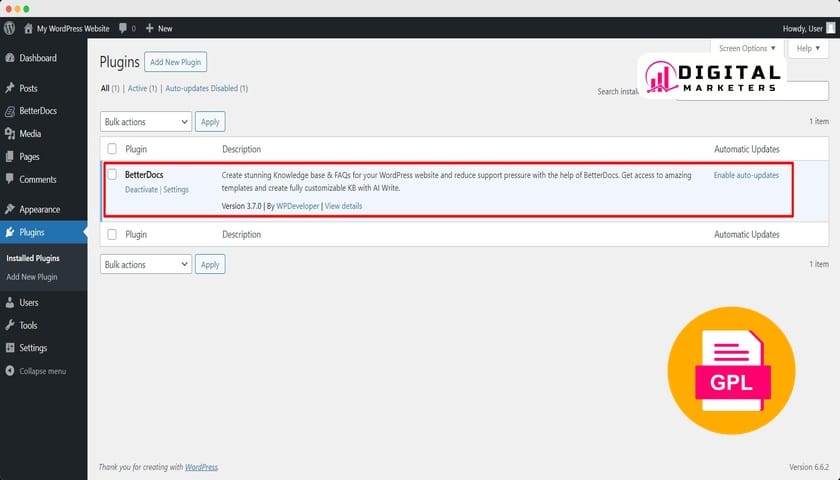Open the Users icon in sidebar
The image size is (840, 480).
(9, 302)
